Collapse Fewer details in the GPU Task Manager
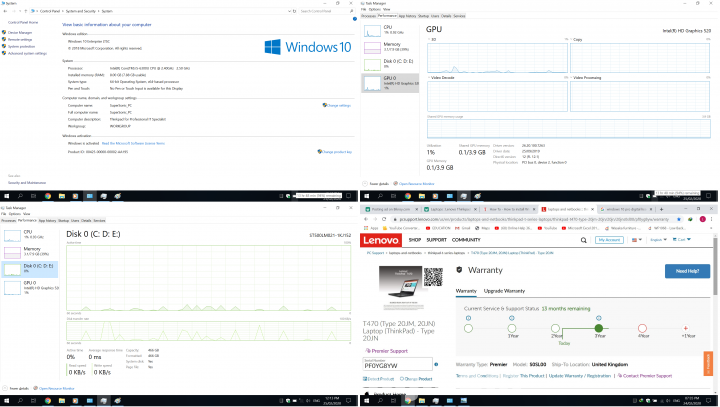The image size is (720, 407). click(x=376, y=184)
